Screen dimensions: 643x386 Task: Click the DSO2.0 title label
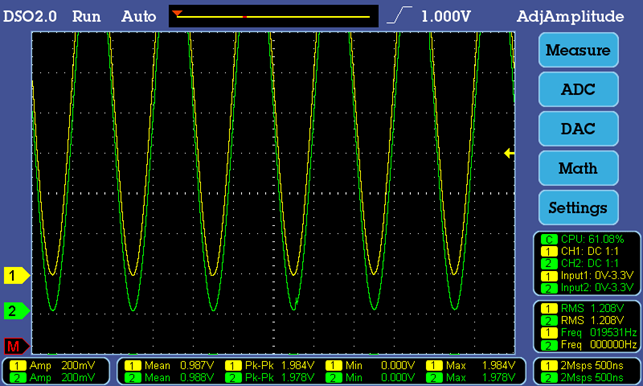tap(30, 16)
